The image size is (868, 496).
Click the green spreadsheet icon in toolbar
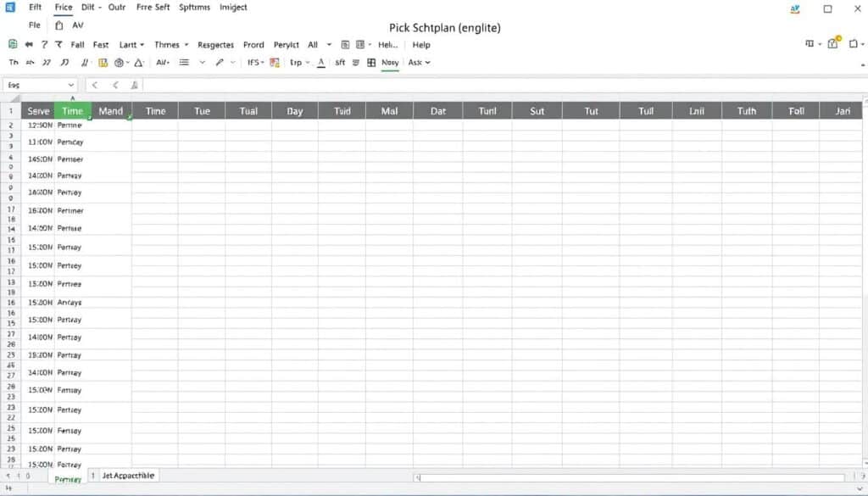[x=12, y=44]
